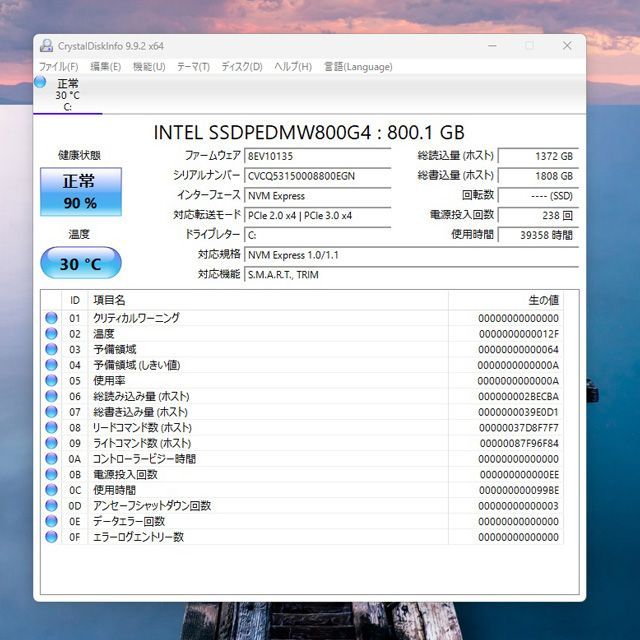640x640 pixels.
Task: Click the インターフェース field NVM Express
Action: pyautogui.click(x=318, y=196)
